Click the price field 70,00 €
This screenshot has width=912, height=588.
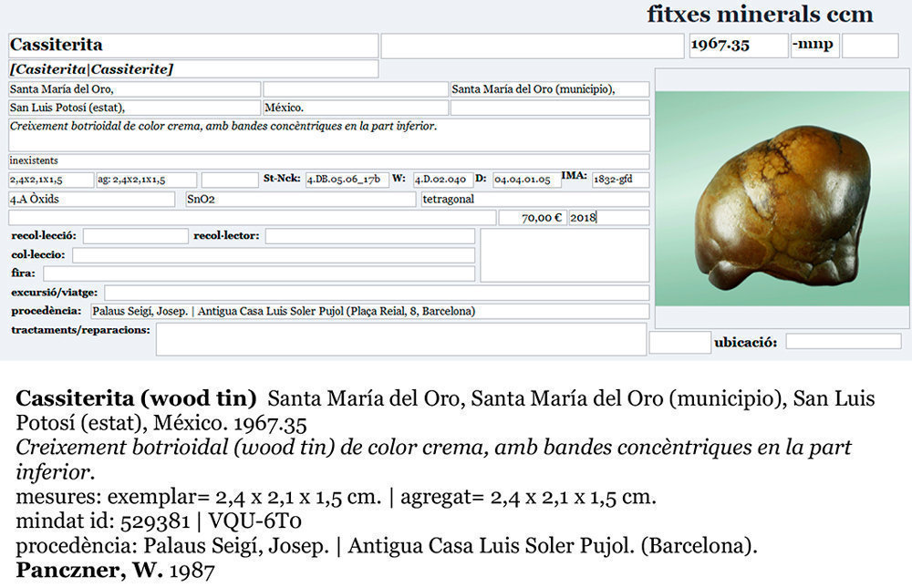(x=533, y=218)
